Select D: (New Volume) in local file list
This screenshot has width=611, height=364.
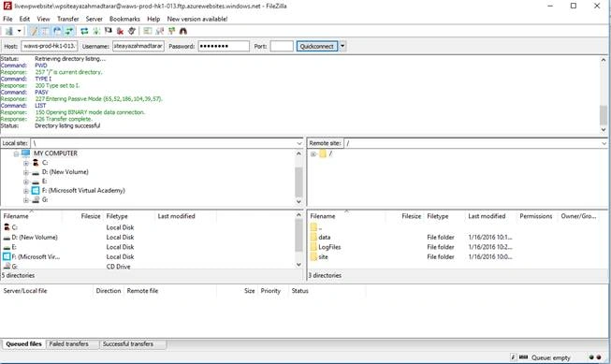[35, 237]
